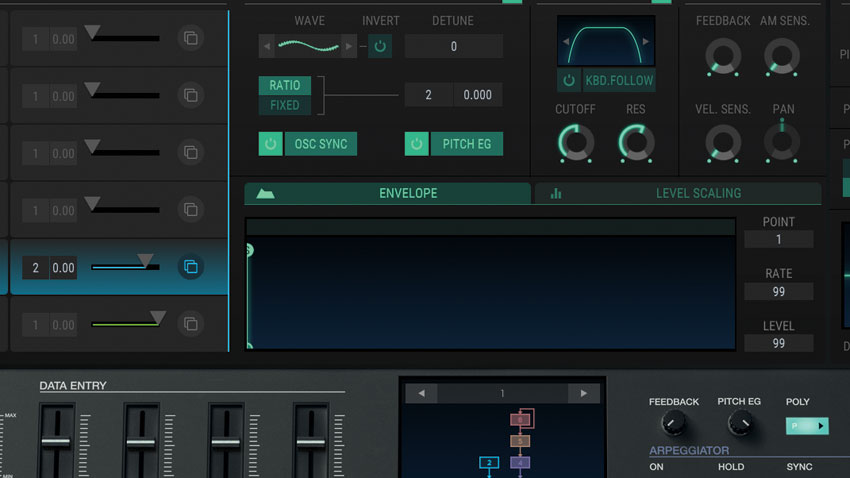Select the upper envelope point node on graph
Viewport: 850px width, 478px height.
click(x=249, y=250)
